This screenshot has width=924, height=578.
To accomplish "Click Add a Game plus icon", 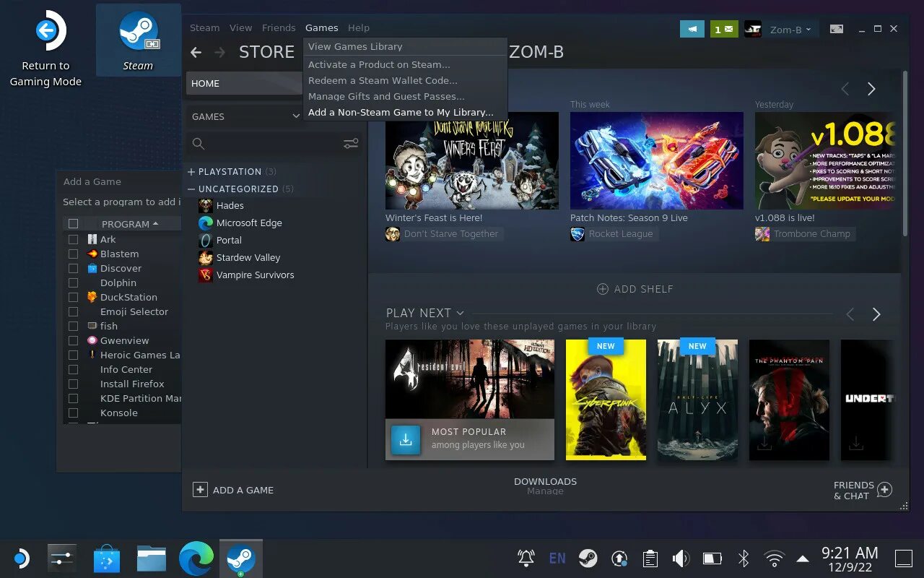I will click(200, 490).
